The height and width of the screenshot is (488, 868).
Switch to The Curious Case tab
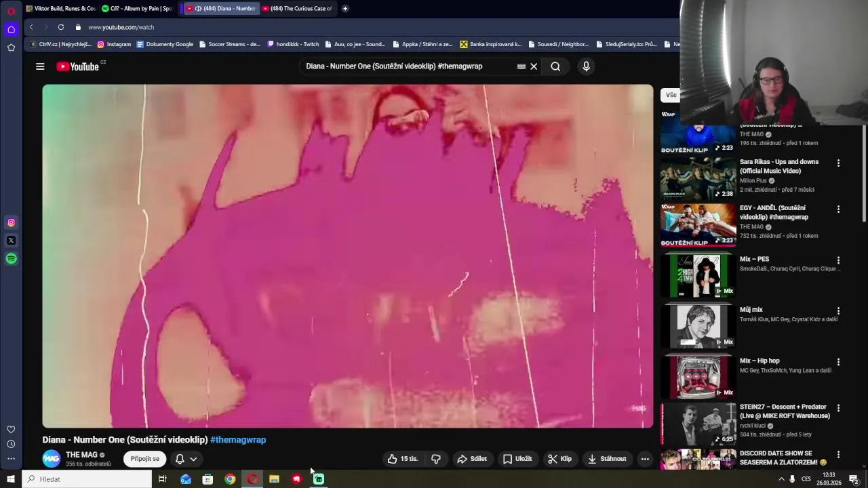pyautogui.click(x=297, y=8)
